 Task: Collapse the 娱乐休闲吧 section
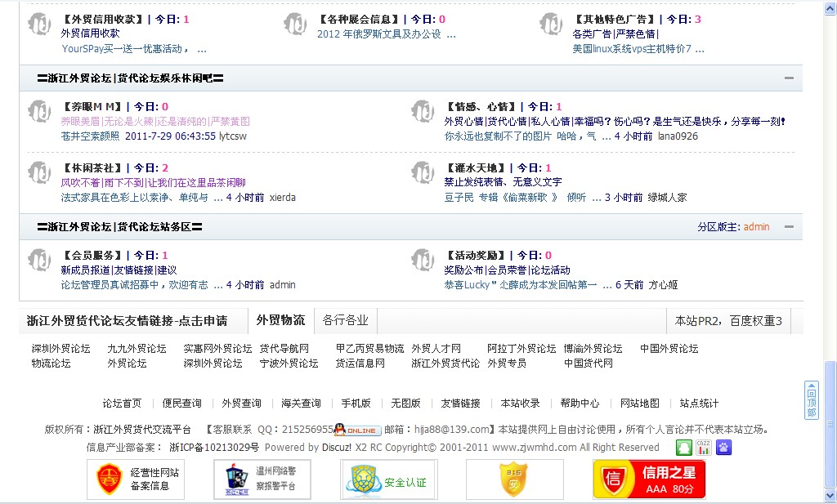[789, 78]
